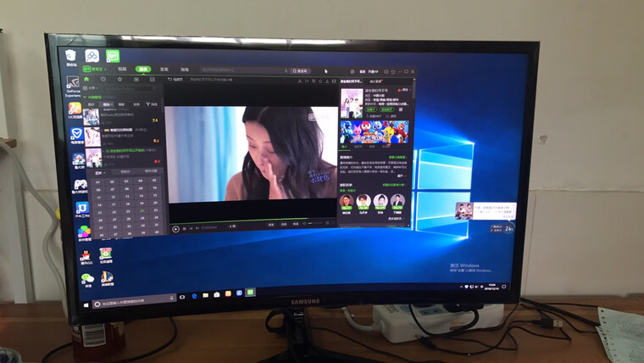Switch to the green highlighted playback tab

143,69
